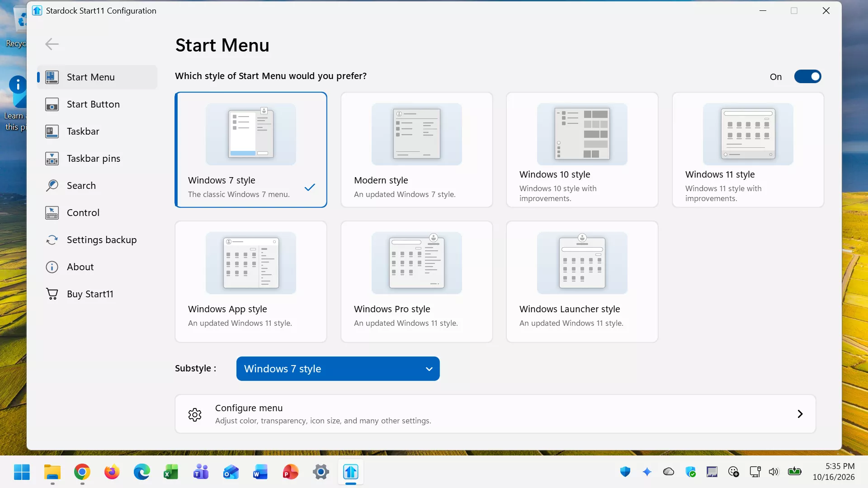Open Microsoft Teams from the taskbar

click(201, 472)
